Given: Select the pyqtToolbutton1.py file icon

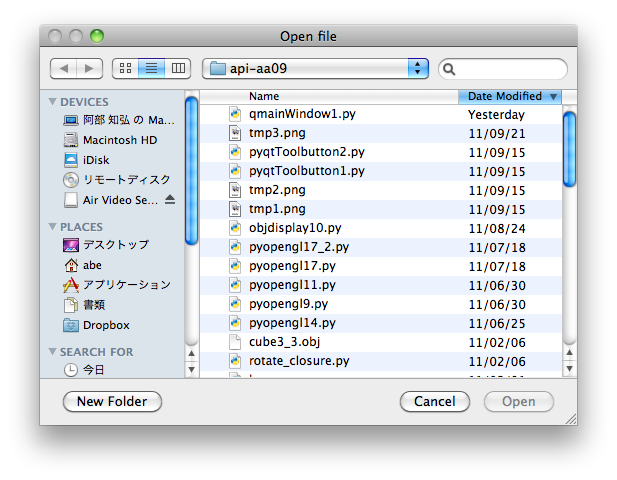Looking at the screenshot, I should 235,171.
